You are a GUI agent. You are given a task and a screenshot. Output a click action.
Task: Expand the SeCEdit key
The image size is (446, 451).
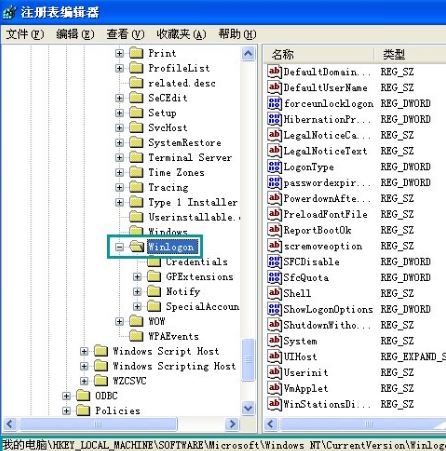point(119,98)
